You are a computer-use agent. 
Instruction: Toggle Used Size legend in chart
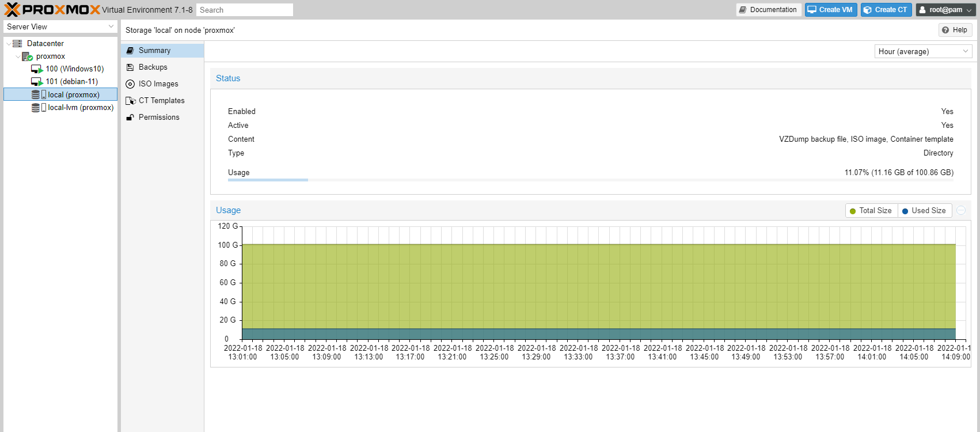[924, 211]
